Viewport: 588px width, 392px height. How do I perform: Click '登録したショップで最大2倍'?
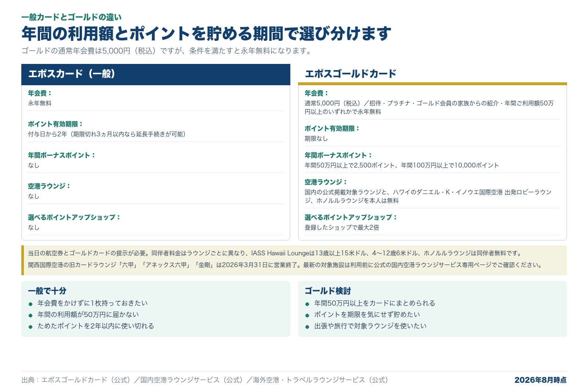point(342,227)
